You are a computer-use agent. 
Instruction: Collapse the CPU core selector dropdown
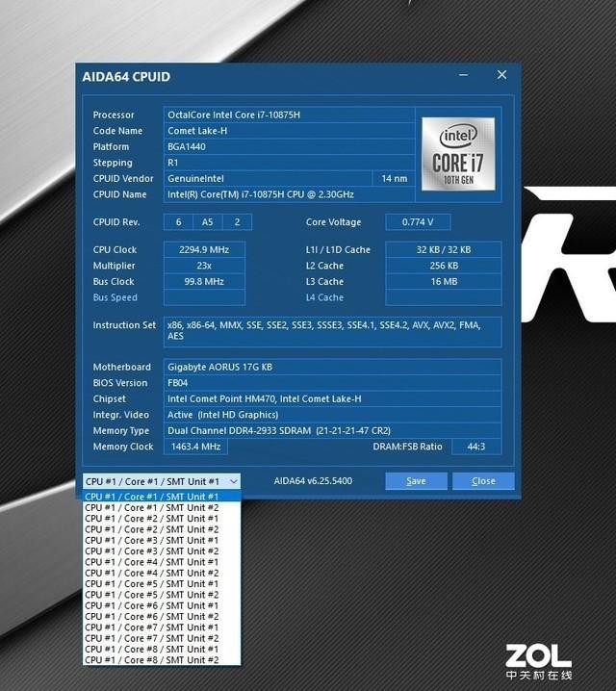click(234, 481)
